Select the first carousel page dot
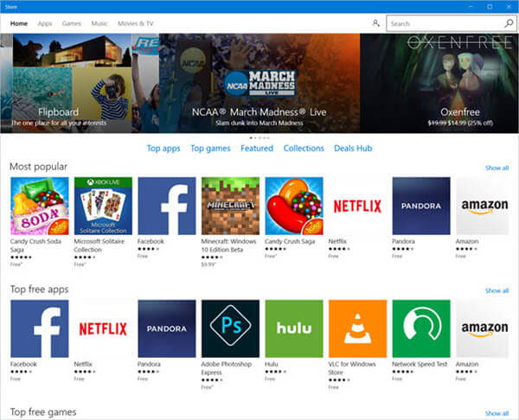 [251, 137]
